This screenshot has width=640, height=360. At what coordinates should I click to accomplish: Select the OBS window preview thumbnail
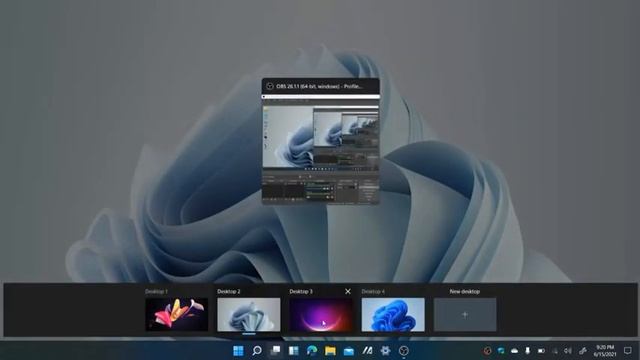point(320,149)
